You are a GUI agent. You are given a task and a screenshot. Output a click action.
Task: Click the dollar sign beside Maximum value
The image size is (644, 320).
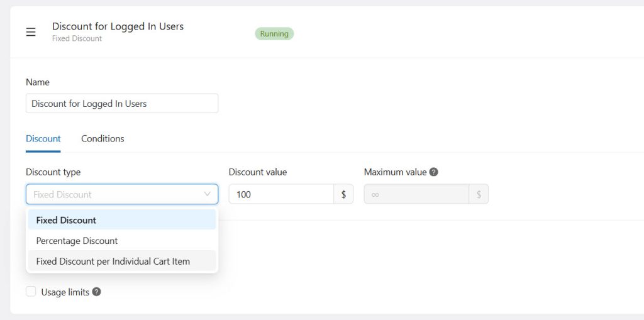click(x=479, y=194)
